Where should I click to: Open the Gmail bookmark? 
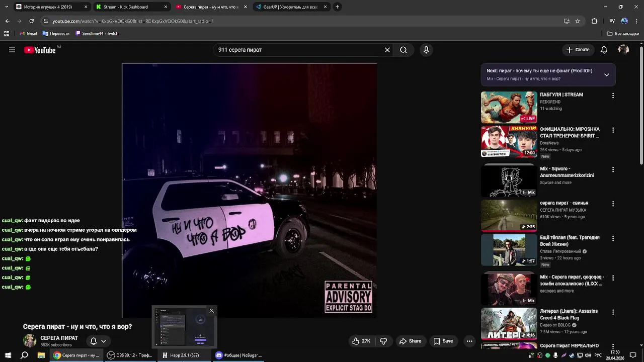pos(28,34)
